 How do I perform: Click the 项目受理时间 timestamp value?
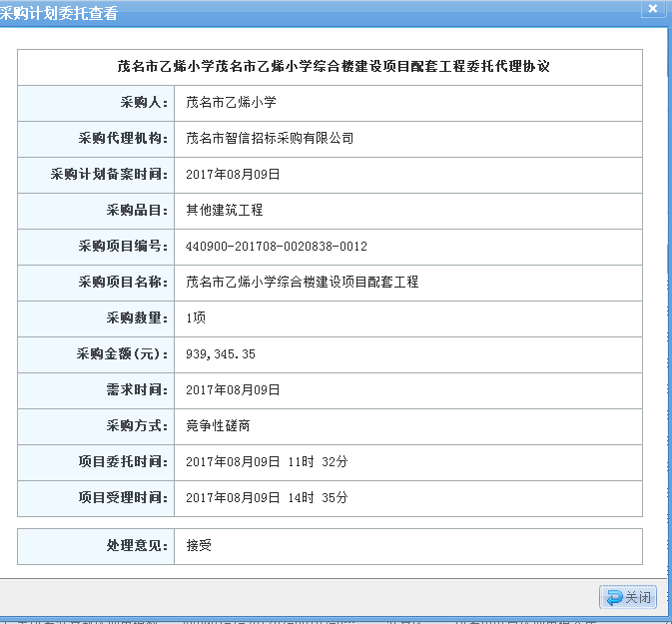267,497
